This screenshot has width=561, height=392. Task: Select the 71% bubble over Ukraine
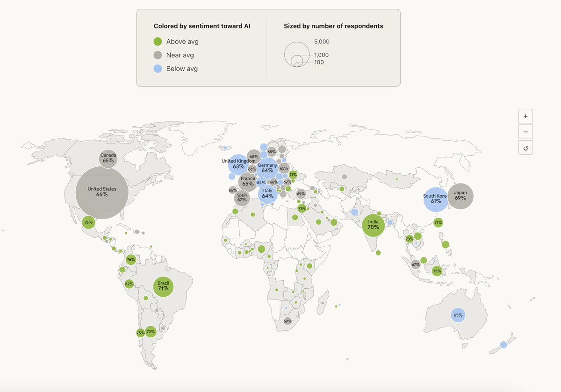[x=293, y=175]
